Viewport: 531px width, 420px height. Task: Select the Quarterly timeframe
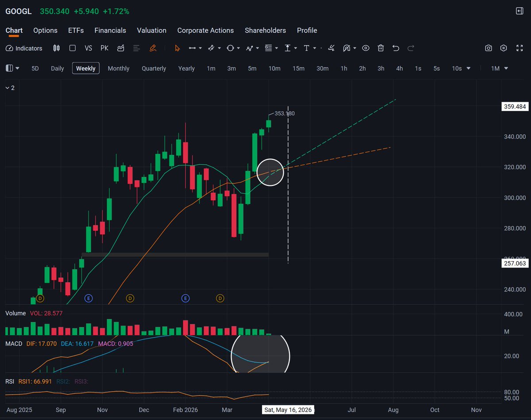(154, 68)
